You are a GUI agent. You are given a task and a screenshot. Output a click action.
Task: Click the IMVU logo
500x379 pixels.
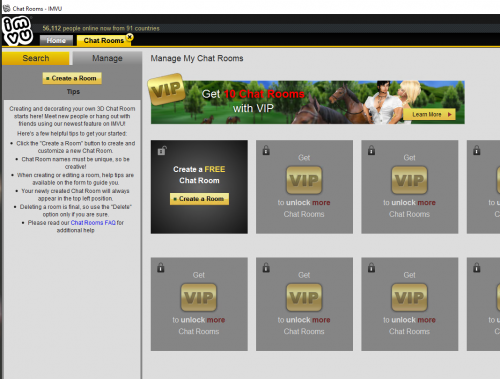[x=17, y=31]
